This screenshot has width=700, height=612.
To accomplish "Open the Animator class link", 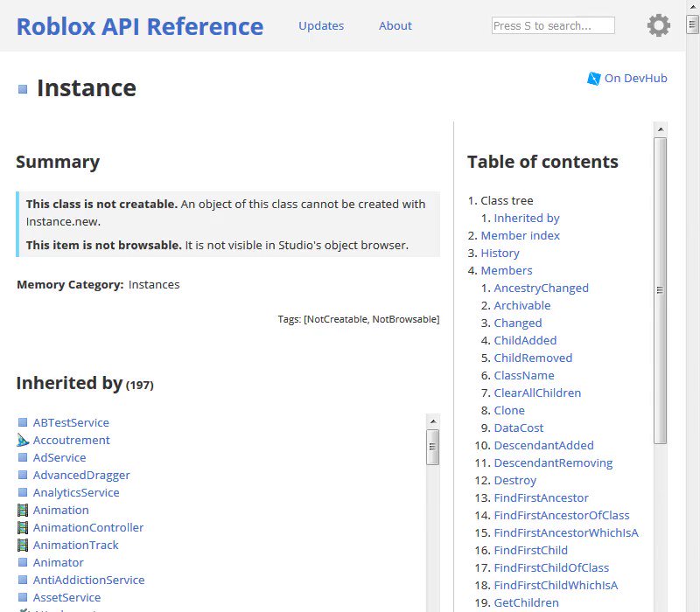I will click(59, 562).
